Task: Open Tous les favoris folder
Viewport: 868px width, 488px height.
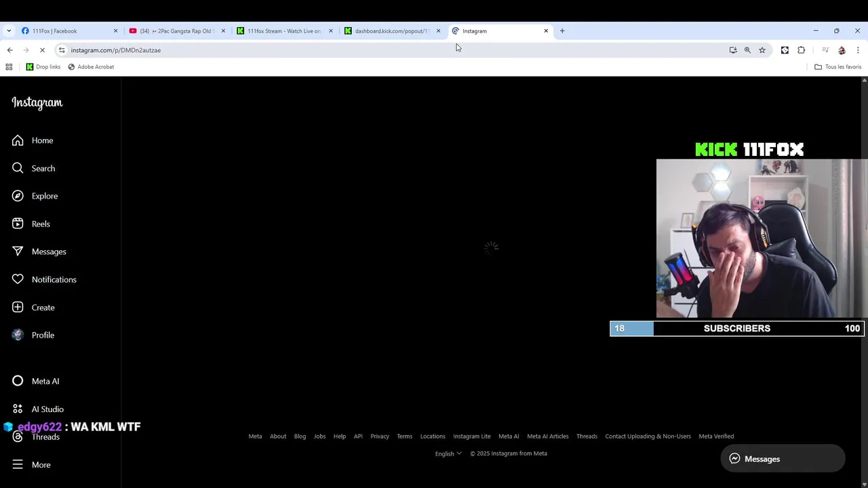Action: click(837, 67)
